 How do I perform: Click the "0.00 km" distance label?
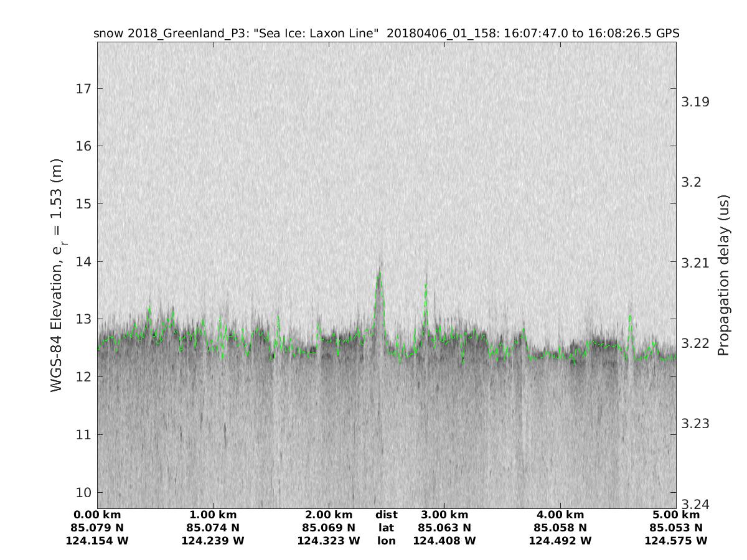(x=97, y=515)
